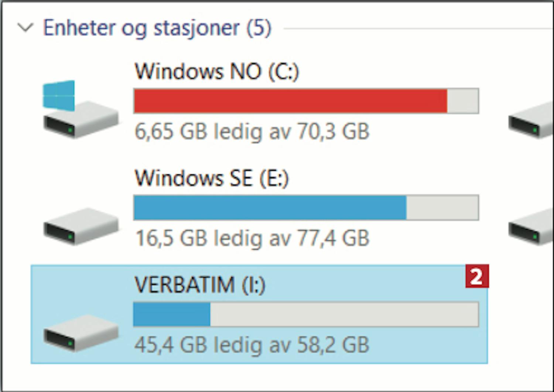Image resolution: width=554 pixels, height=392 pixels.
Task: Click the "Enheter og stasjoner (5)" heading
Action: point(157,28)
